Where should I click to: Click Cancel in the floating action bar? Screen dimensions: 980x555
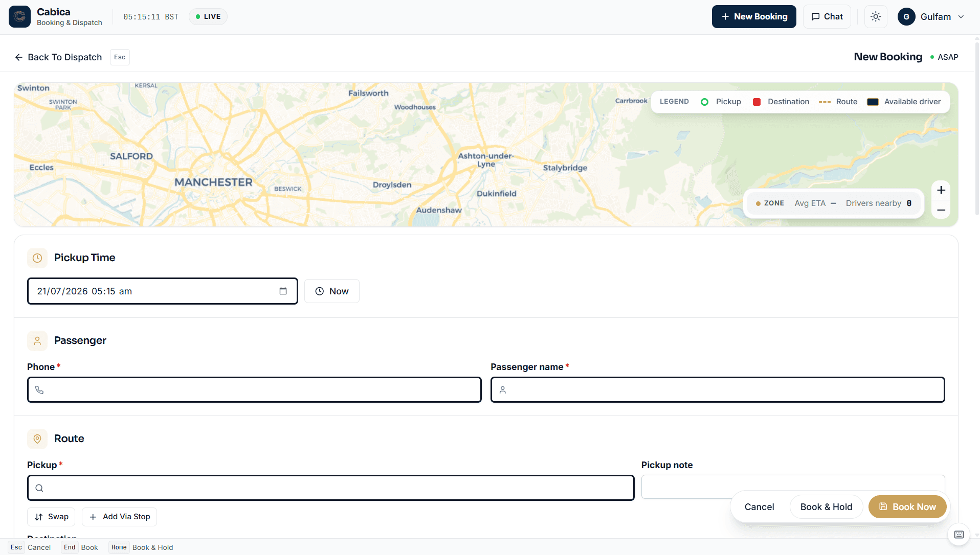point(759,507)
